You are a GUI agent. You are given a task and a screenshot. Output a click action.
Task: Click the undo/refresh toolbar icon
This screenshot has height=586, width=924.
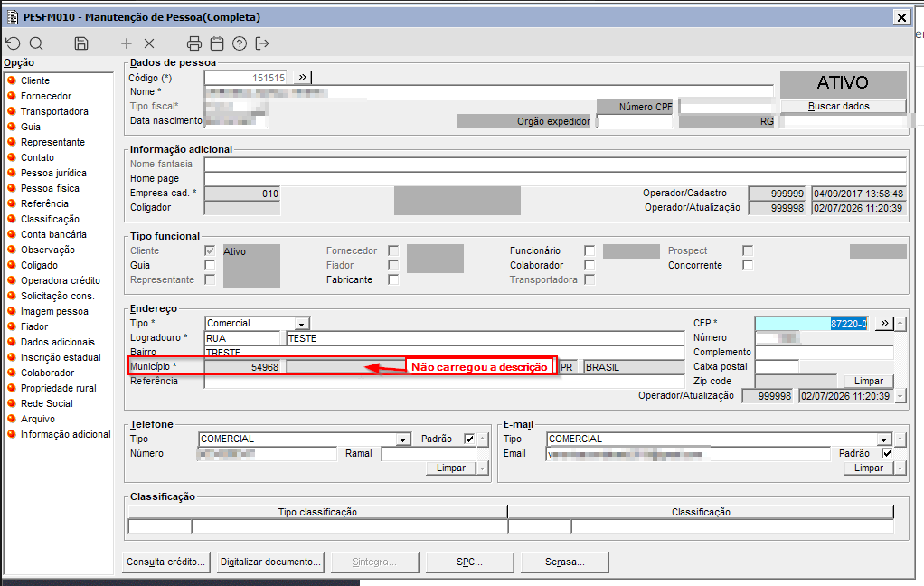click(x=13, y=43)
